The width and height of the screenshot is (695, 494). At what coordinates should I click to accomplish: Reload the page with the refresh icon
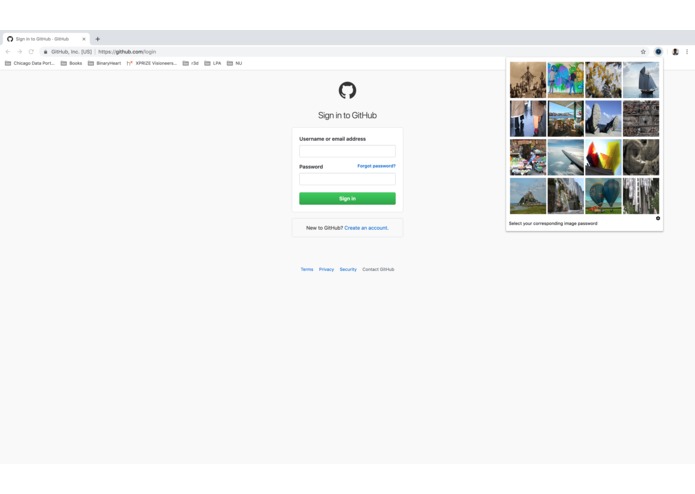(x=31, y=52)
